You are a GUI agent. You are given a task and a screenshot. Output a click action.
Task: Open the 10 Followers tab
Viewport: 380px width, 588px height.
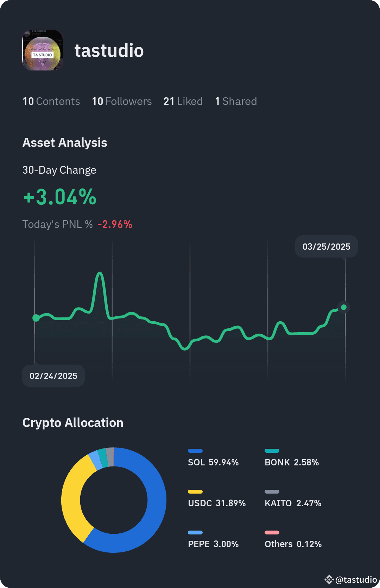click(x=122, y=101)
